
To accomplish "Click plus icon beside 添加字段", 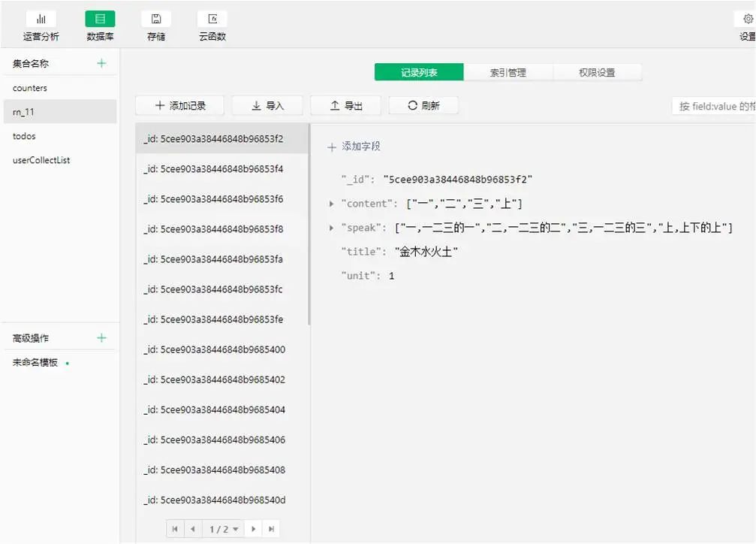I will tap(332, 147).
